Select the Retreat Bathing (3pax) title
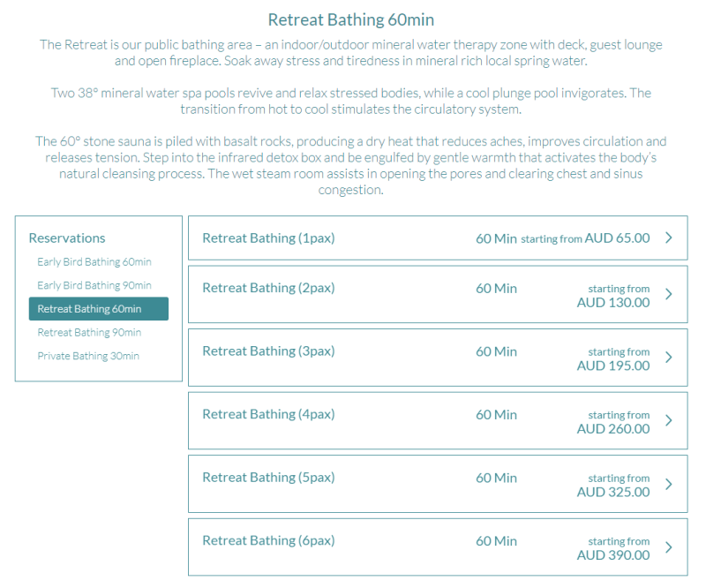 pyautogui.click(x=269, y=351)
